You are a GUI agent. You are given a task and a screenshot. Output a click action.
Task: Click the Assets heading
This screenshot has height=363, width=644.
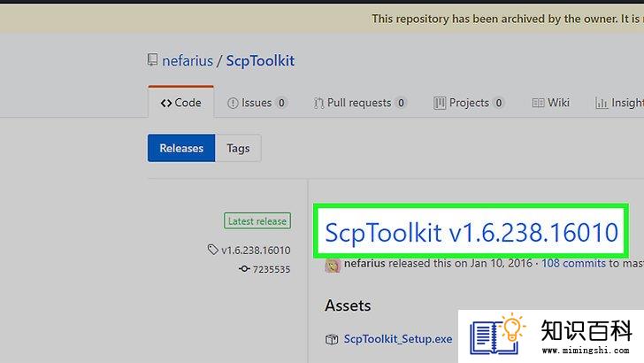pos(348,305)
